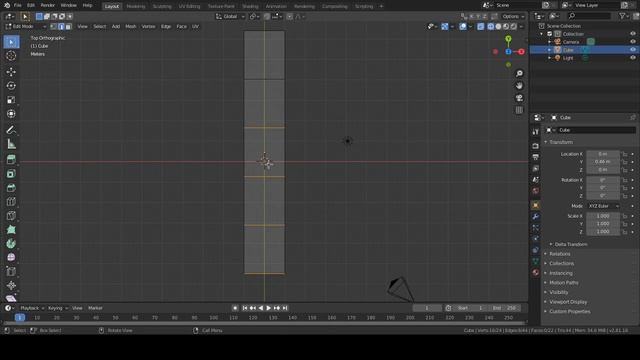Select the Shrink/Fatten tool

click(x=11, y=285)
